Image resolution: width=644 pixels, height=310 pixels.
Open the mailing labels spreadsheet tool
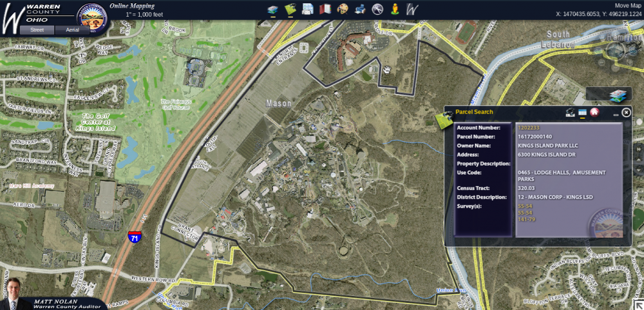tap(308, 9)
